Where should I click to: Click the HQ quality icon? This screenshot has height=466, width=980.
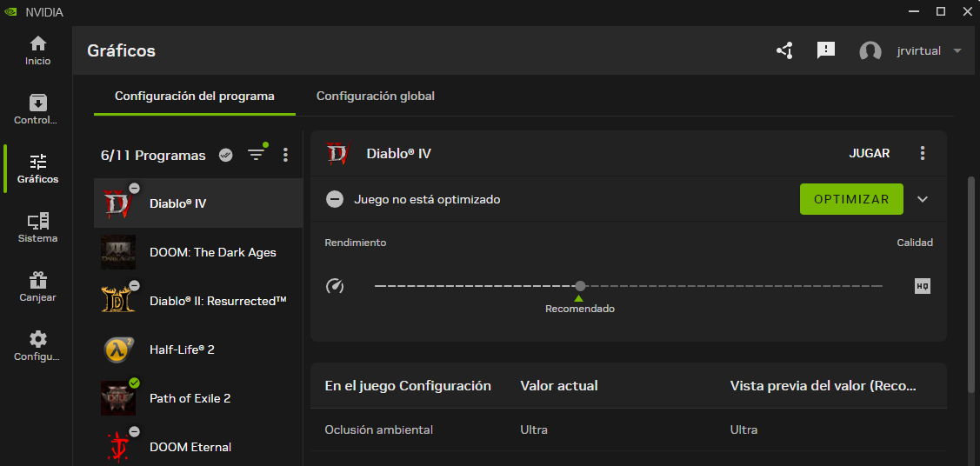point(923,286)
